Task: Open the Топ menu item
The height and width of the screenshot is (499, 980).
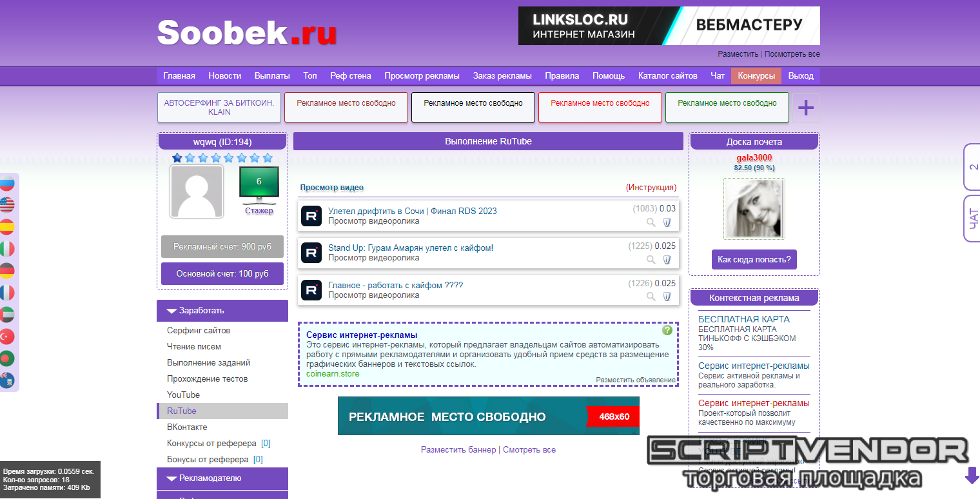Action: [x=310, y=76]
